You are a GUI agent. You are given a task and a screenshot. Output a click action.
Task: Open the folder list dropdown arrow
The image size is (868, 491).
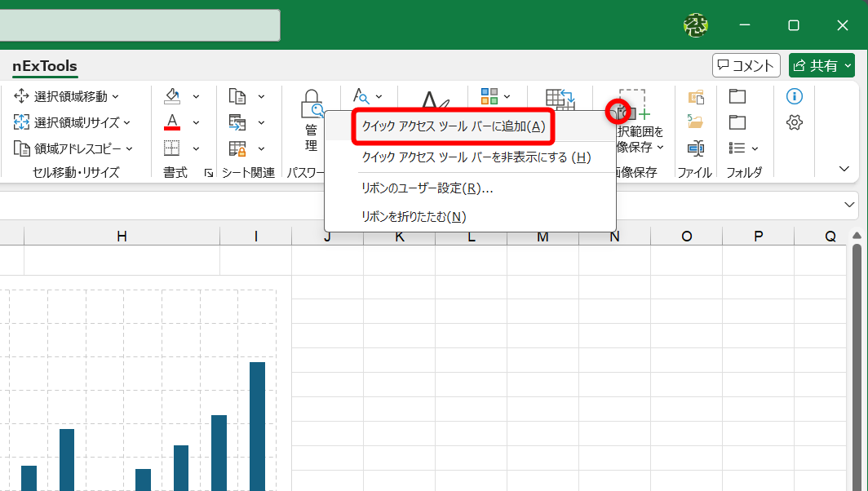(x=755, y=148)
